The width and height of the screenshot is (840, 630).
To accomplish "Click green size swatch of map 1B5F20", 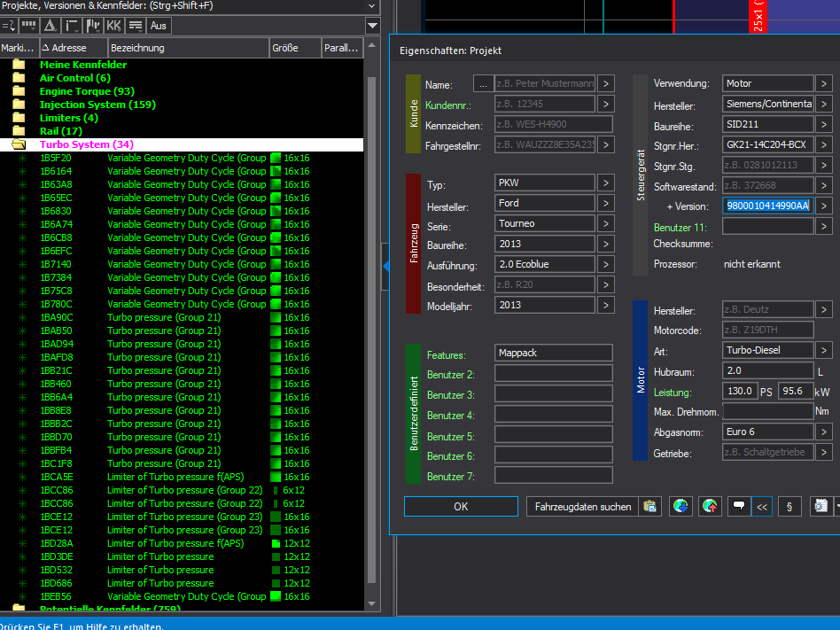I will [276, 158].
